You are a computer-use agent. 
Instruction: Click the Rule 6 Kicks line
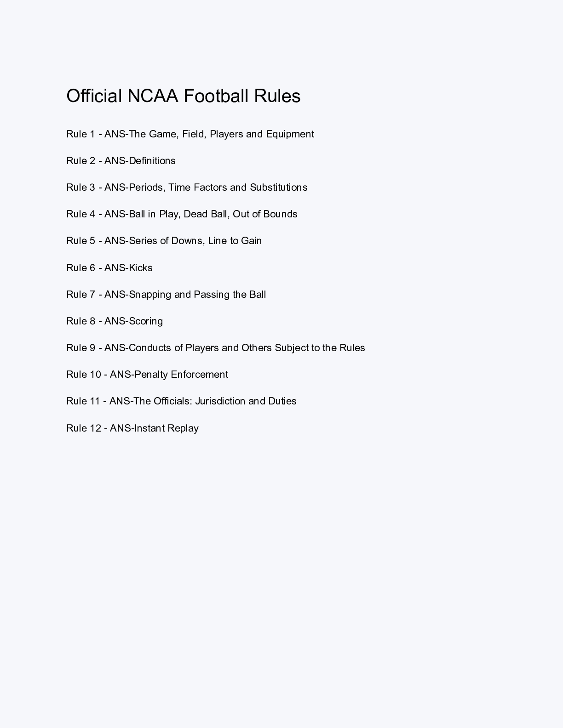tap(109, 268)
